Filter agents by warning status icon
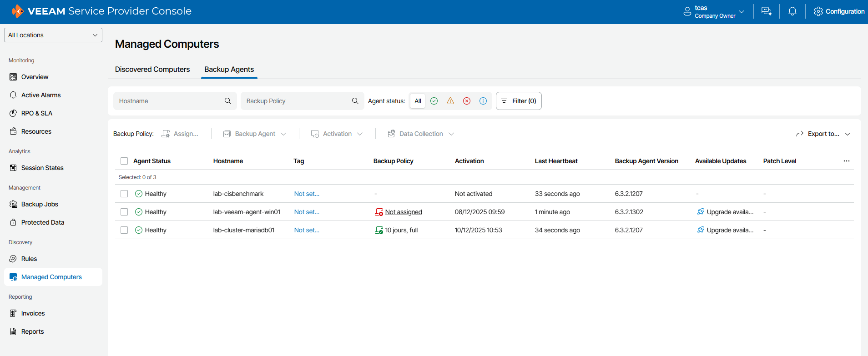This screenshot has width=868, height=356. 450,101
